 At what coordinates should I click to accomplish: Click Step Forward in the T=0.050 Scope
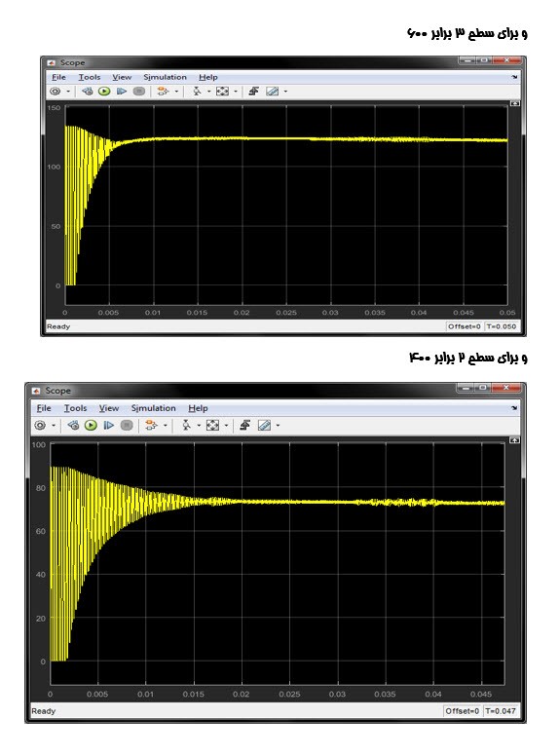(x=122, y=92)
